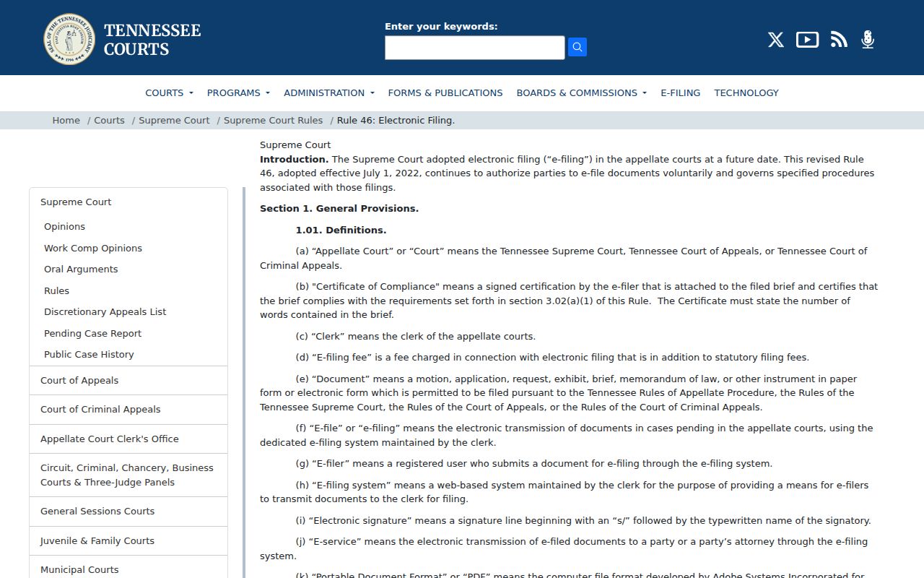Screen dimensions: 924x578
Task: Open the Technology menu item
Action: pos(746,92)
